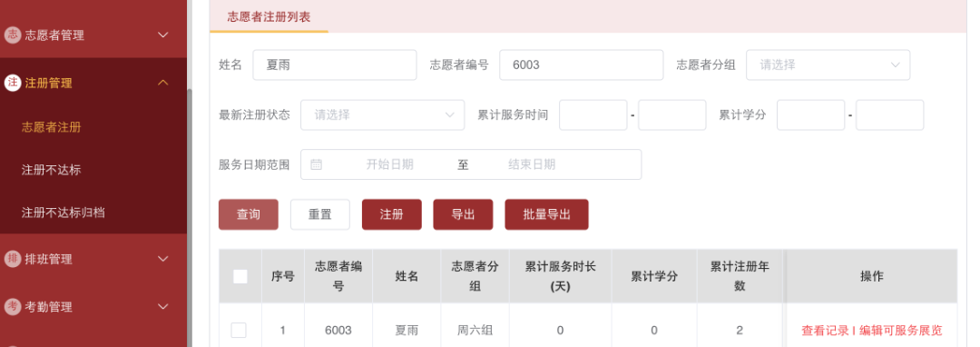Click the 夏雨 name cell in table
This screenshot has height=347, width=980.
pos(407,330)
